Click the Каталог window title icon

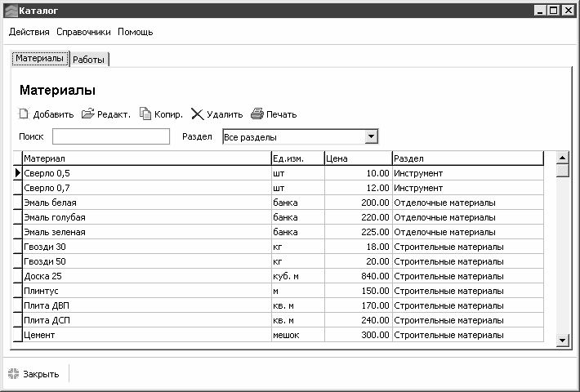10,10
